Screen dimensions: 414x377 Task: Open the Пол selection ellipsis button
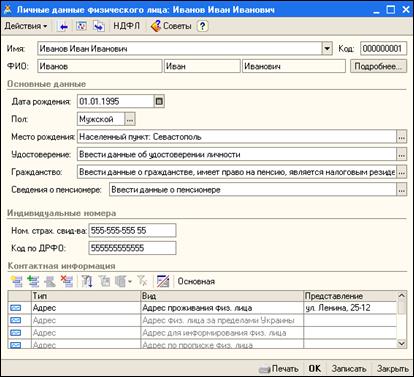tap(130, 119)
